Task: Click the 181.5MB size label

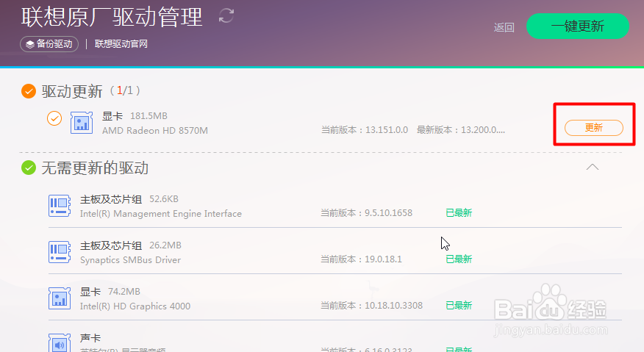Action: tap(149, 116)
